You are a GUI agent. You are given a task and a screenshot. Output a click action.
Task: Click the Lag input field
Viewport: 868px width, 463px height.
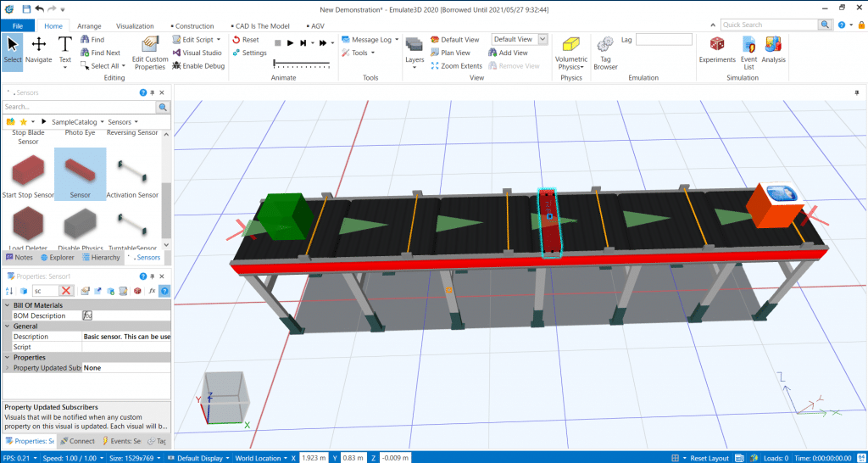click(x=664, y=39)
